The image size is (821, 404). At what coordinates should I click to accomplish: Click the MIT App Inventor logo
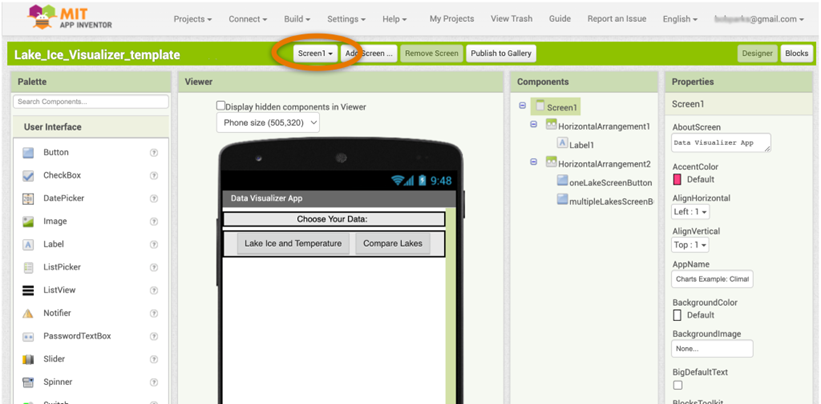pos(70,17)
